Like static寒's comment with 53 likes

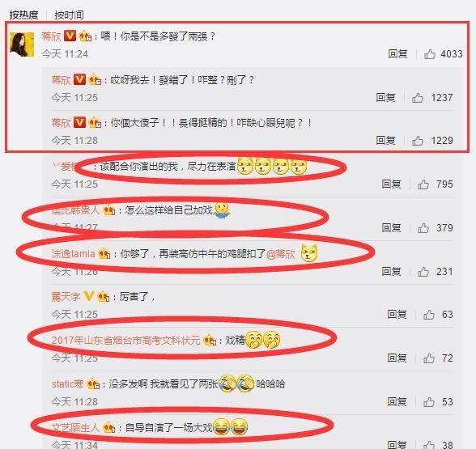pos(429,402)
